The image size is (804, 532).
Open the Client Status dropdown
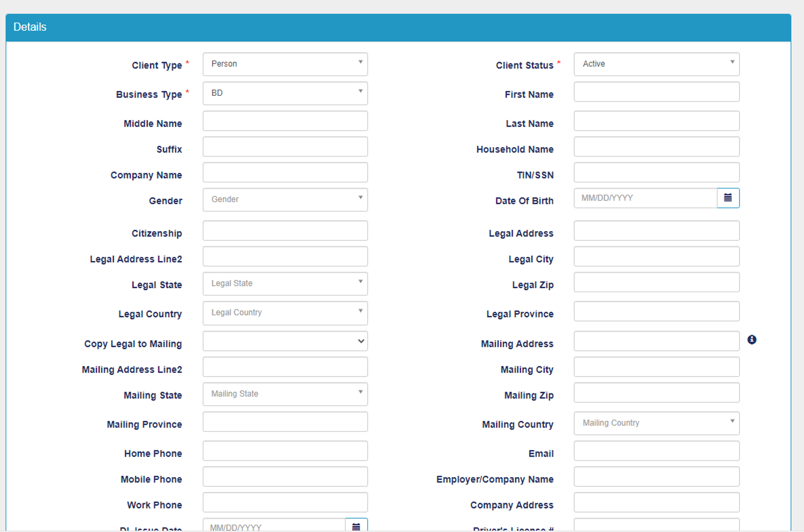[x=656, y=64]
